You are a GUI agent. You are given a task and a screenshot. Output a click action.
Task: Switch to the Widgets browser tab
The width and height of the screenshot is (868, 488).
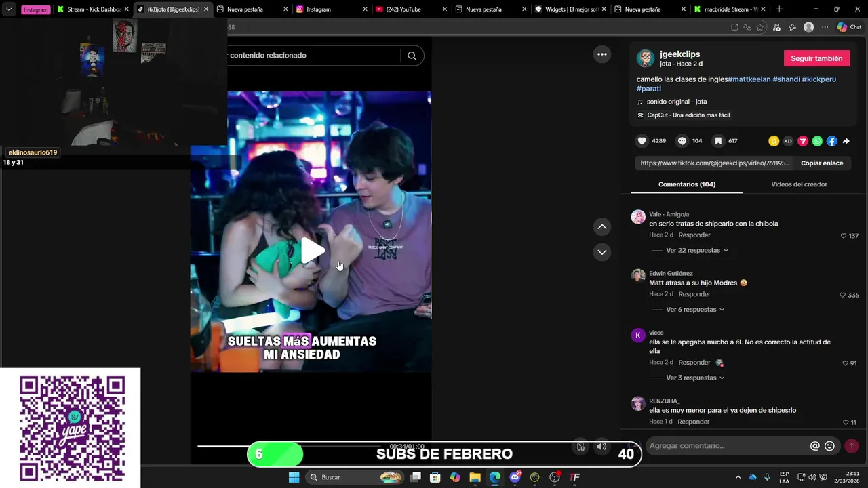pos(570,9)
